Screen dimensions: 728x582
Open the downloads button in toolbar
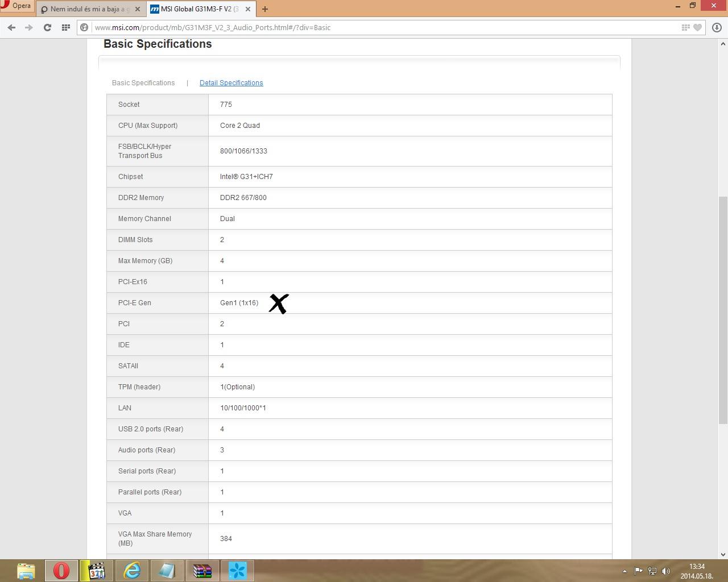[717, 27]
